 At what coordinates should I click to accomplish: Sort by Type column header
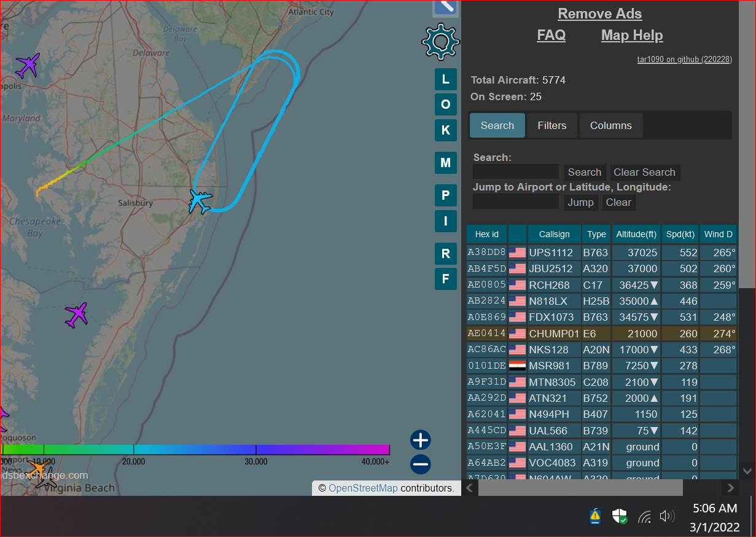click(596, 234)
